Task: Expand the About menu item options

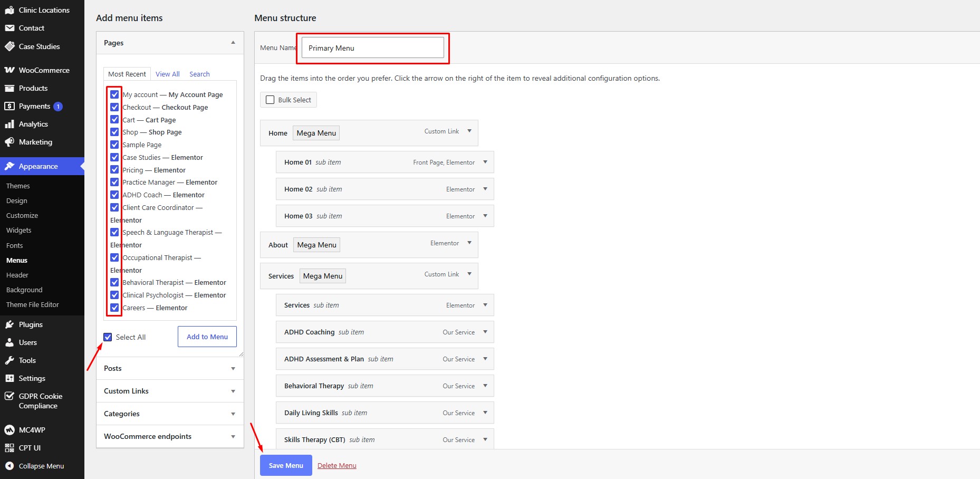Action: (469, 243)
